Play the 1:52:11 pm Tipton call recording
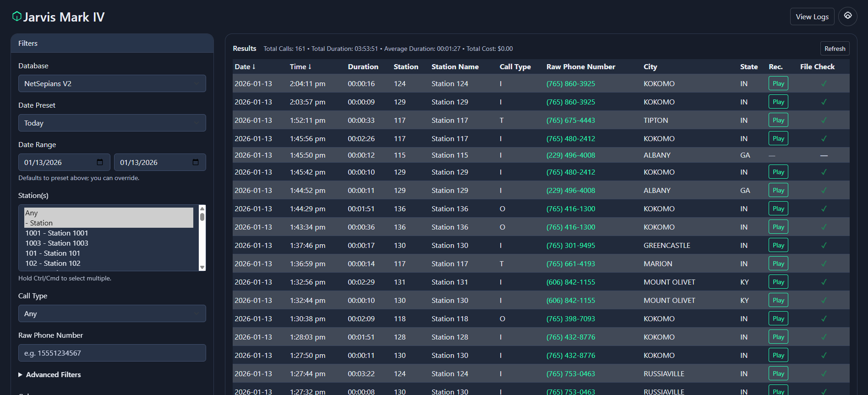Screen dimensions: 868x395 (x=778, y=120)
